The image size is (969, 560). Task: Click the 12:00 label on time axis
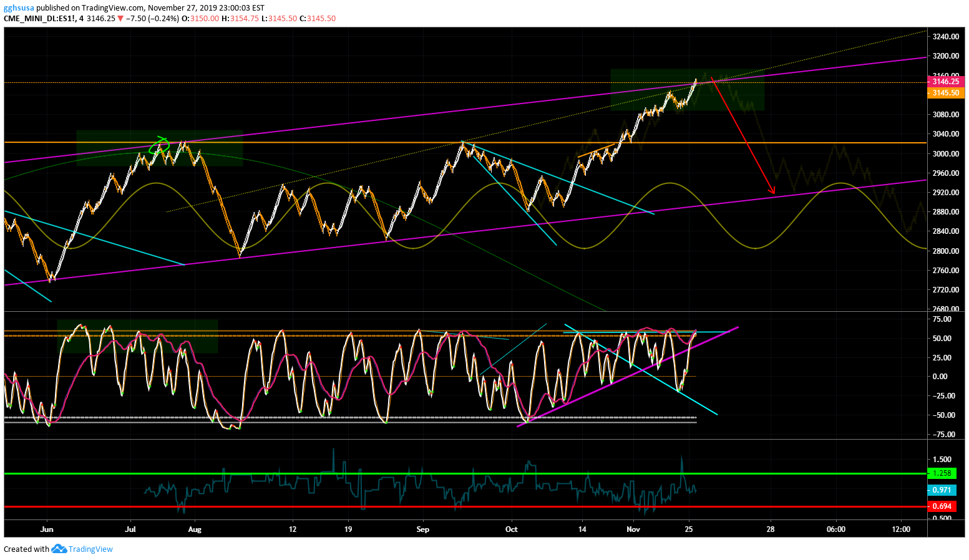coord(901,529)
